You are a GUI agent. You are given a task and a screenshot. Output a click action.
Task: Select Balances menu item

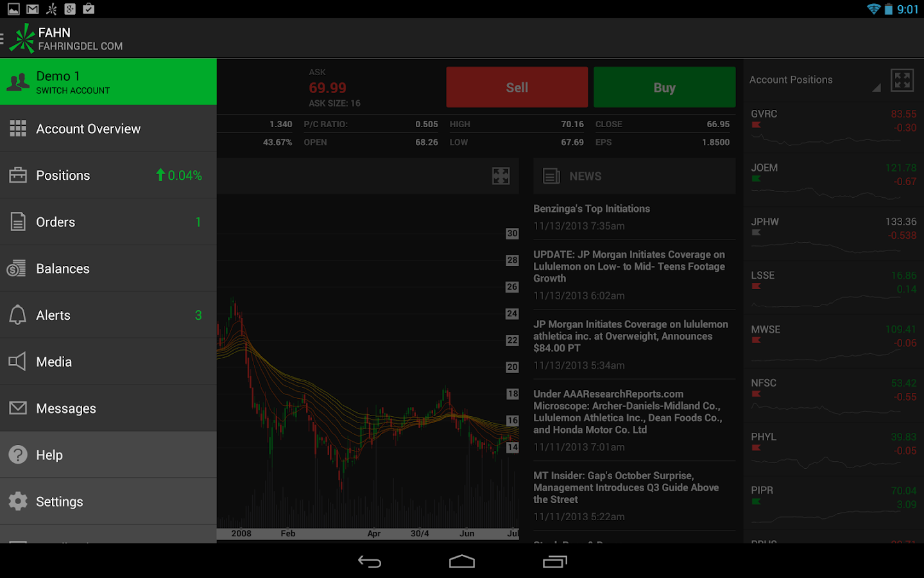click(x=108, y=268)
